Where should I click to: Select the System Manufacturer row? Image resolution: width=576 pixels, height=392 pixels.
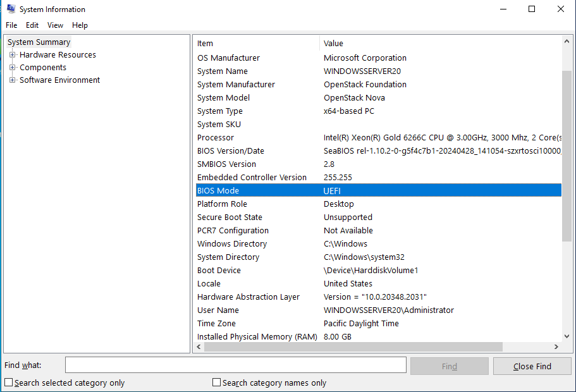click(x=378, y=85)
